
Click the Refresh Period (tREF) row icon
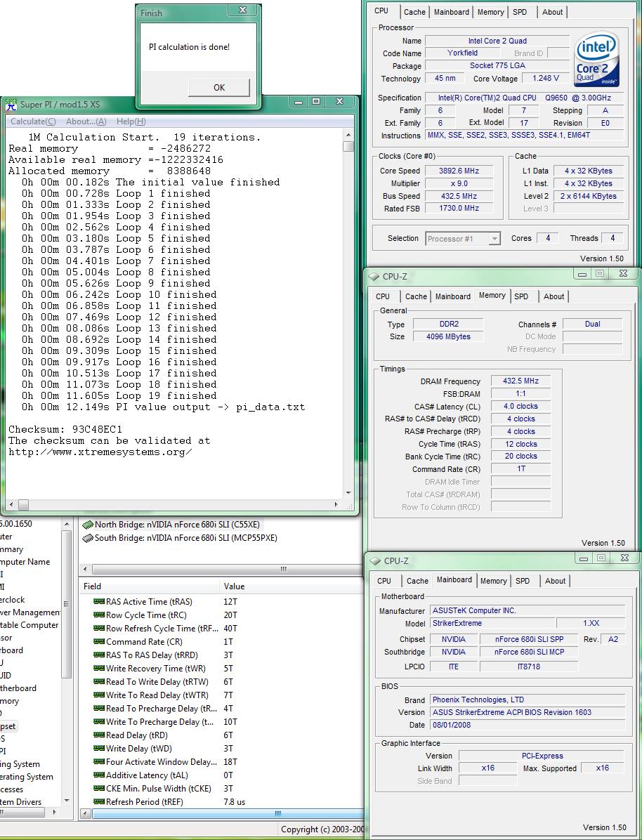click(98, 802)
